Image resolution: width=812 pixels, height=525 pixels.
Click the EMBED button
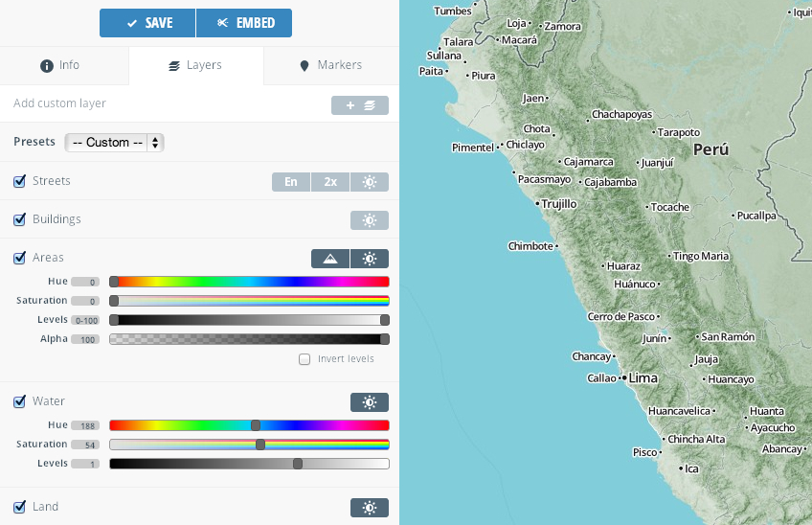click(x=244, y=23)
